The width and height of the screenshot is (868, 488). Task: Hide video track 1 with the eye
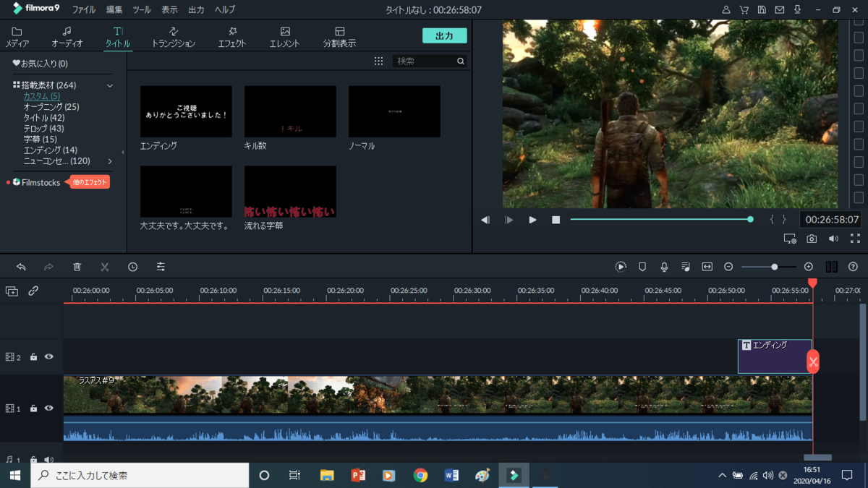click(49, 408)
